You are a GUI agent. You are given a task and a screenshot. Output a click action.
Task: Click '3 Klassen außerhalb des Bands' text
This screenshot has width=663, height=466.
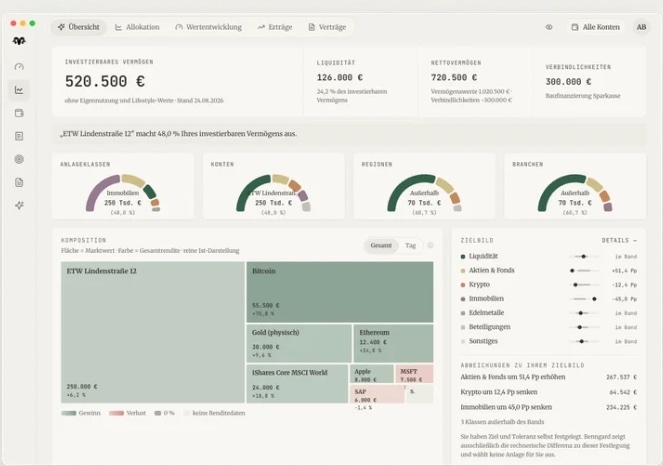click(x=502, y=422)
